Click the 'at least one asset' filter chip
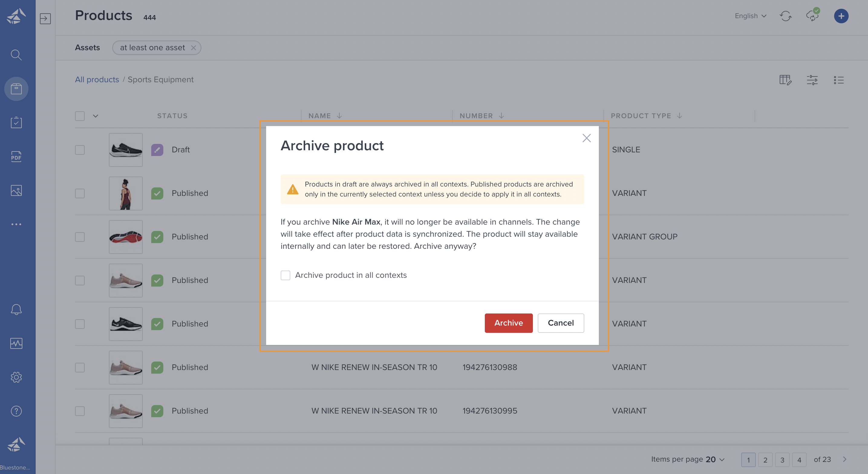The height and width of the screenshot is (474, 868). 157,47
